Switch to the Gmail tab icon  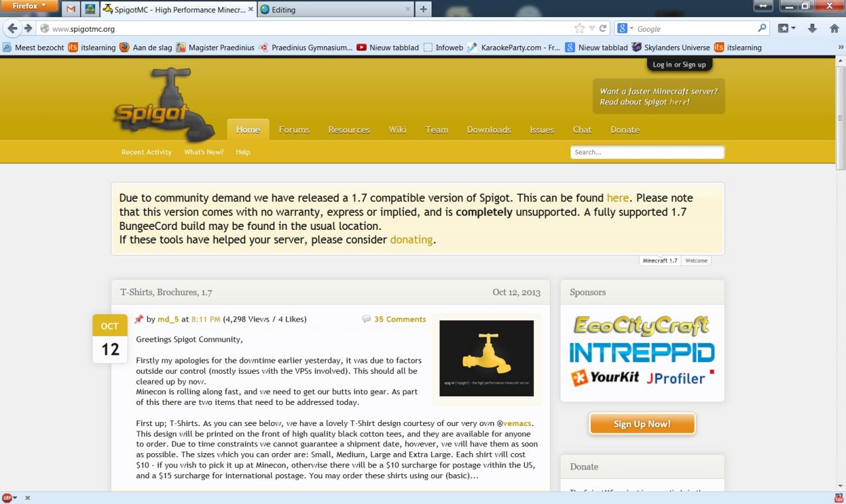[x=70, y=9]
